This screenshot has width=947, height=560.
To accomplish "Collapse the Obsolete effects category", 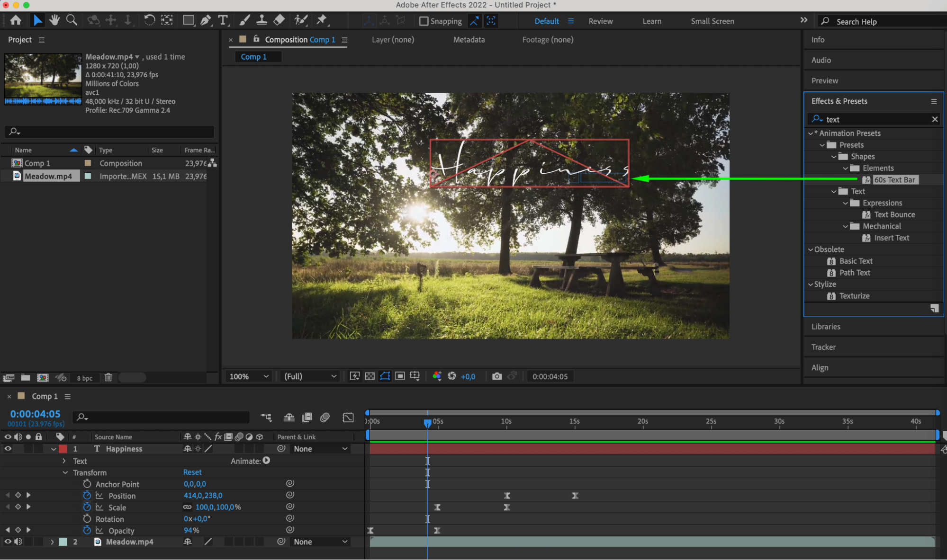I will click(810, 249).
